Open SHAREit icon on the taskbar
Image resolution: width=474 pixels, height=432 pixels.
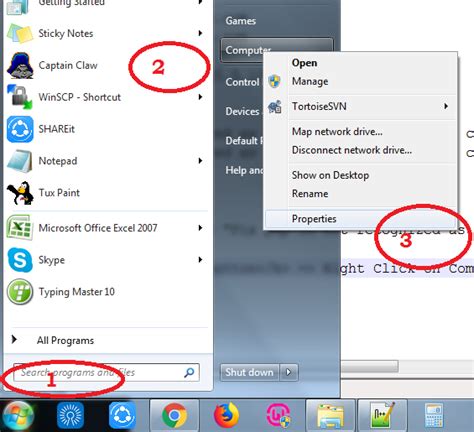[122, 415]
